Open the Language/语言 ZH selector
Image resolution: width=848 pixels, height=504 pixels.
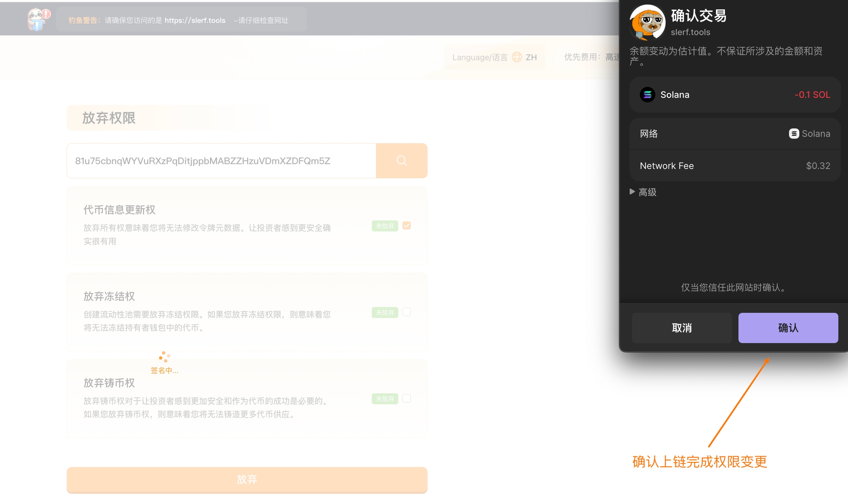[494, 57]
